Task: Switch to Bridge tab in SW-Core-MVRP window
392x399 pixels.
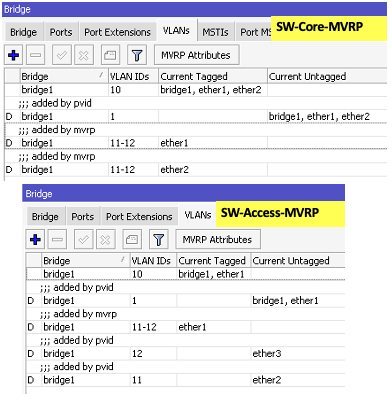Action: (23, 32)
